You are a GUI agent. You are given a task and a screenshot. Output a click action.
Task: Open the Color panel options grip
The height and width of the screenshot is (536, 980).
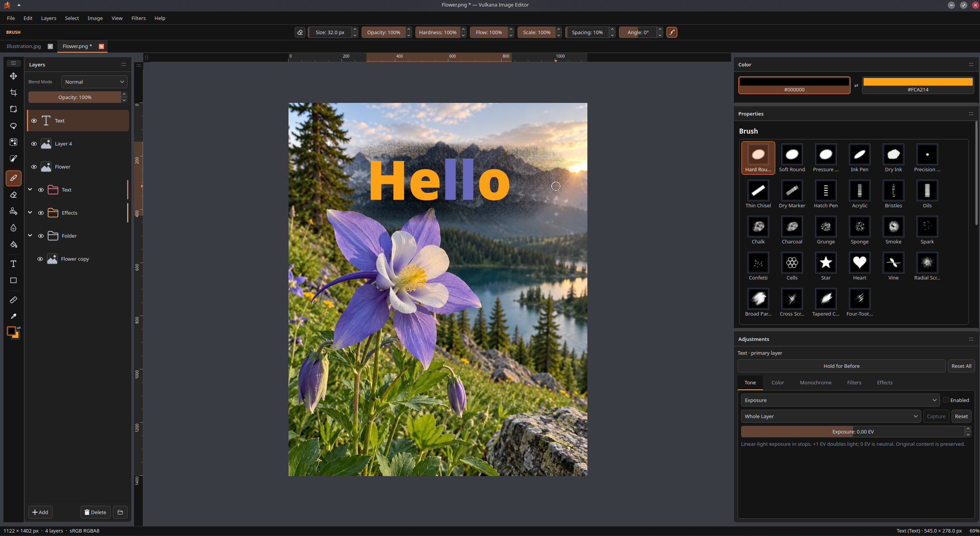(971, 65)
